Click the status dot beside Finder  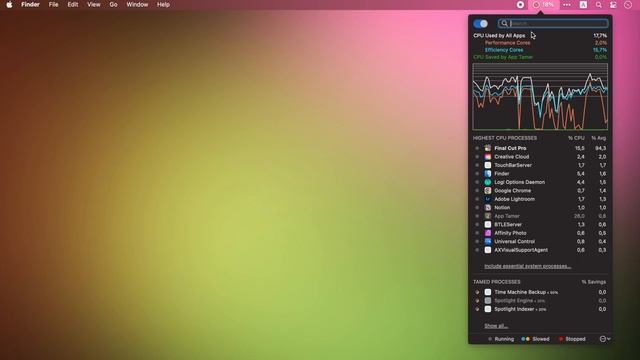point(477,173)
